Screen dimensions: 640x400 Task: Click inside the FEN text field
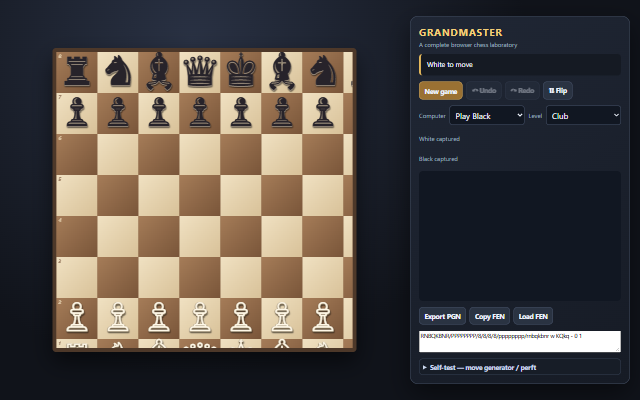(x=520, y=341)
